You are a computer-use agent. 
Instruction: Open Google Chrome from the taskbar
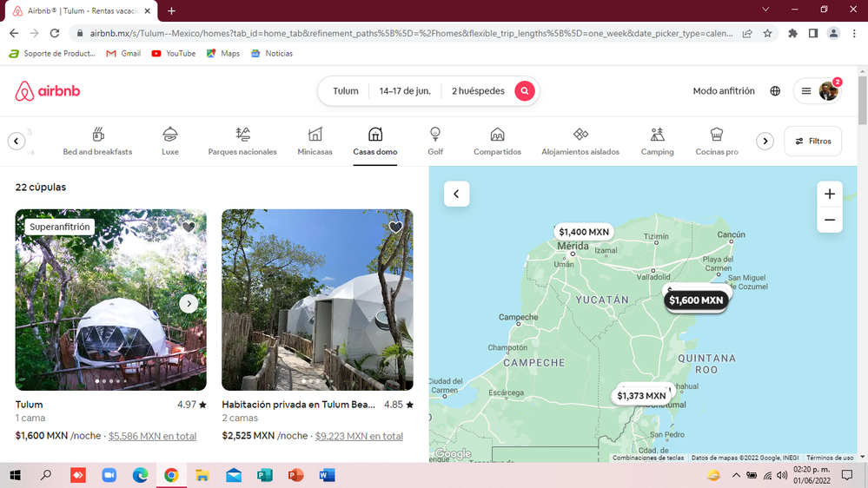point(171,475)
